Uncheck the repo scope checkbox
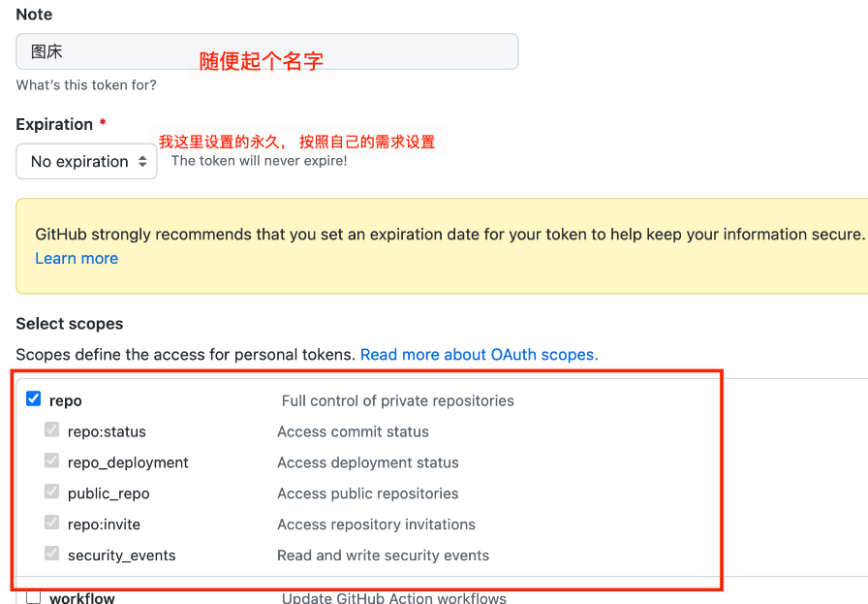The height and width of the screenshot is (604, 868). (33, 398)
